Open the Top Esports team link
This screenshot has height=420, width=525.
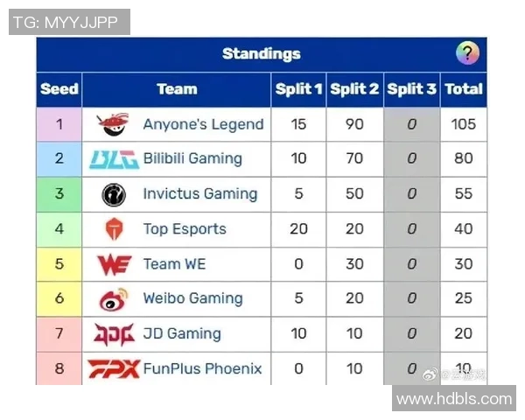[185, 229]
